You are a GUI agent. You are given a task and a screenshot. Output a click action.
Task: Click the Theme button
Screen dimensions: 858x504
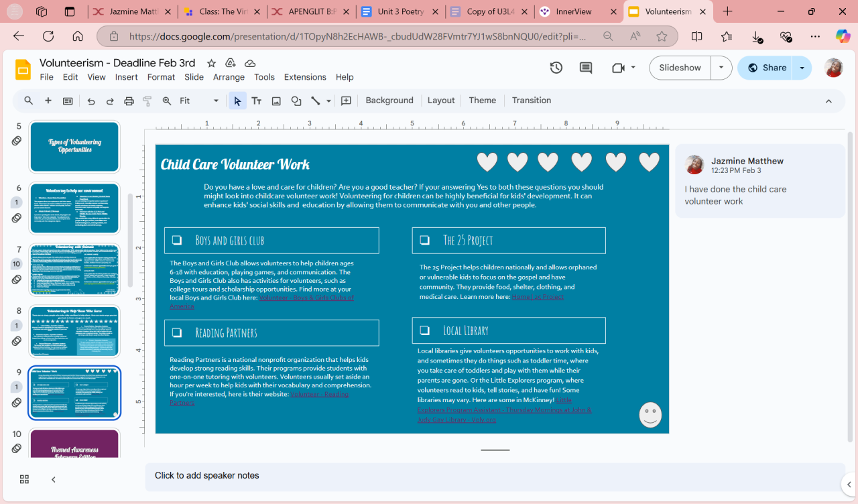[483, 101]
